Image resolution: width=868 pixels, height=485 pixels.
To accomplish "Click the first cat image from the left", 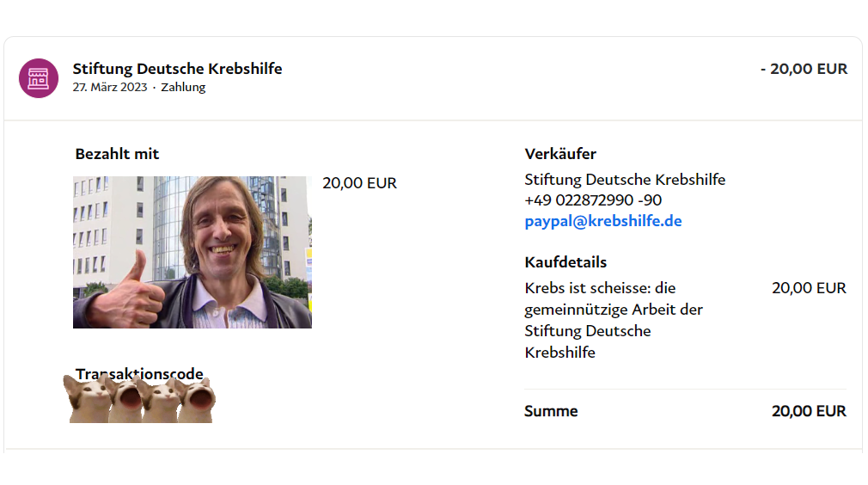I will pyautogui.click(x=88, y=399).
